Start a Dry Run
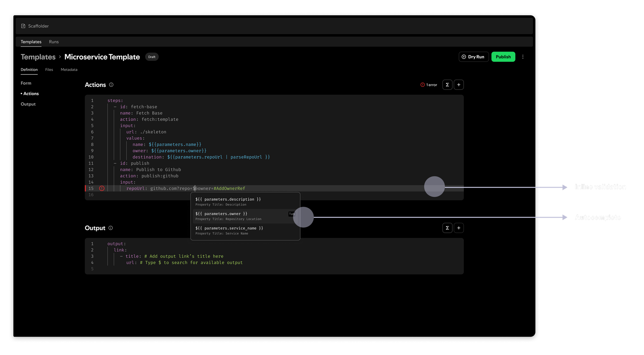 click(473, 57)
